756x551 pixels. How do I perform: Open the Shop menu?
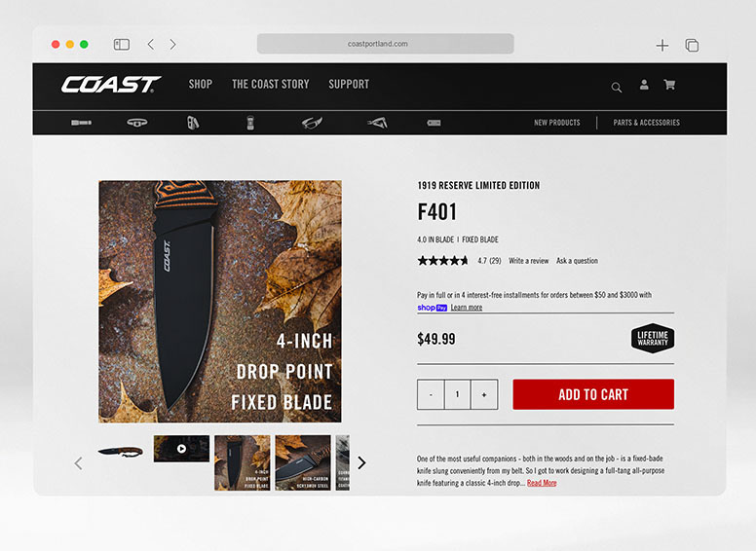(x=201, y=85)
